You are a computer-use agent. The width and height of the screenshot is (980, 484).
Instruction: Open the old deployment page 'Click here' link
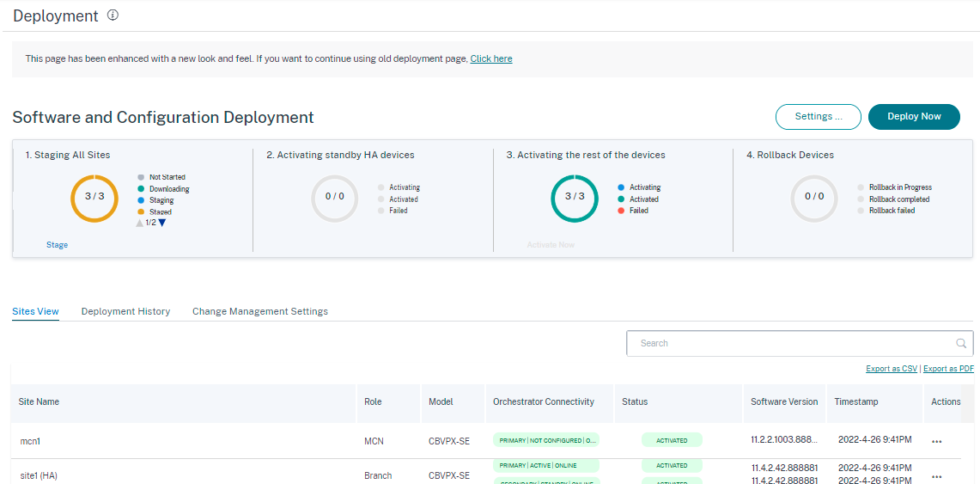pyautogui.click(x=491, y=58)
